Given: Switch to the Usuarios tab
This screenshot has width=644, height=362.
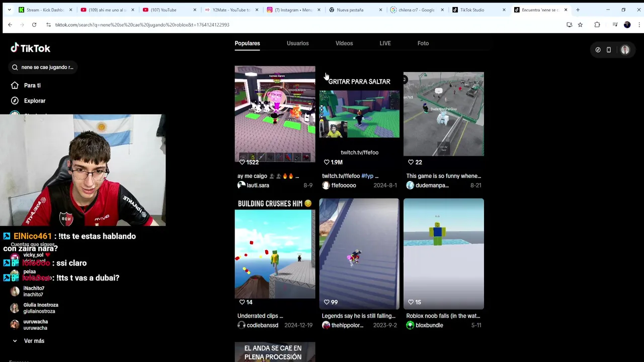Looking at the screenshot, I should coord(297,43).
